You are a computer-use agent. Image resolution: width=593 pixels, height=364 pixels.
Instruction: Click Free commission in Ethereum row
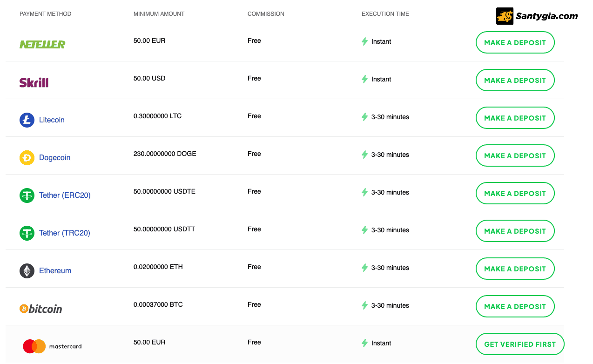coord(254,267)
